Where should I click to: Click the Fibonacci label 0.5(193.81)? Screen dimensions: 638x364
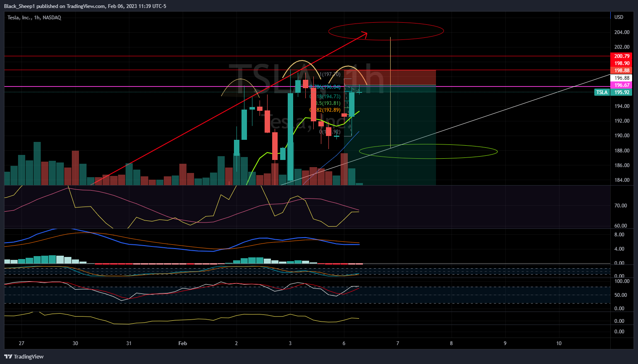click(x=328, y=103)
